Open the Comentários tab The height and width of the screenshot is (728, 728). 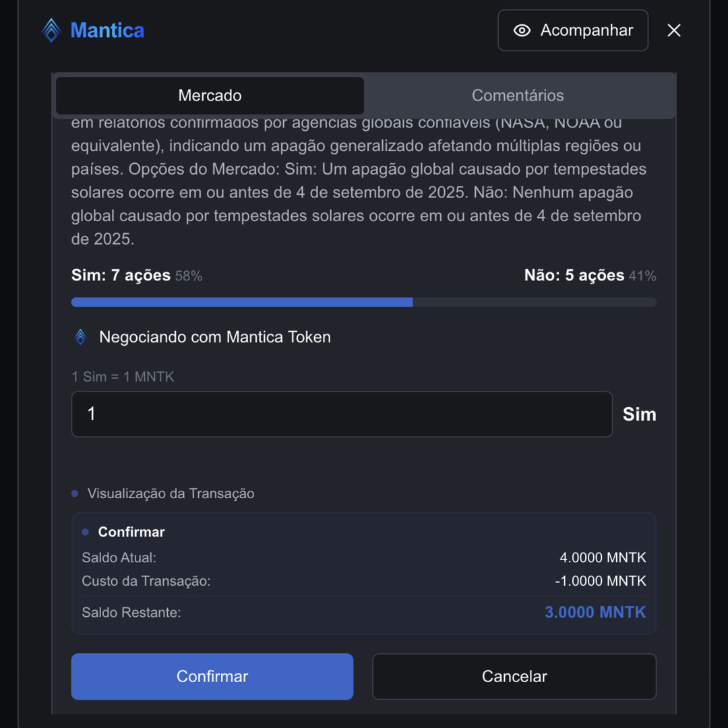(x=518, y=96)
